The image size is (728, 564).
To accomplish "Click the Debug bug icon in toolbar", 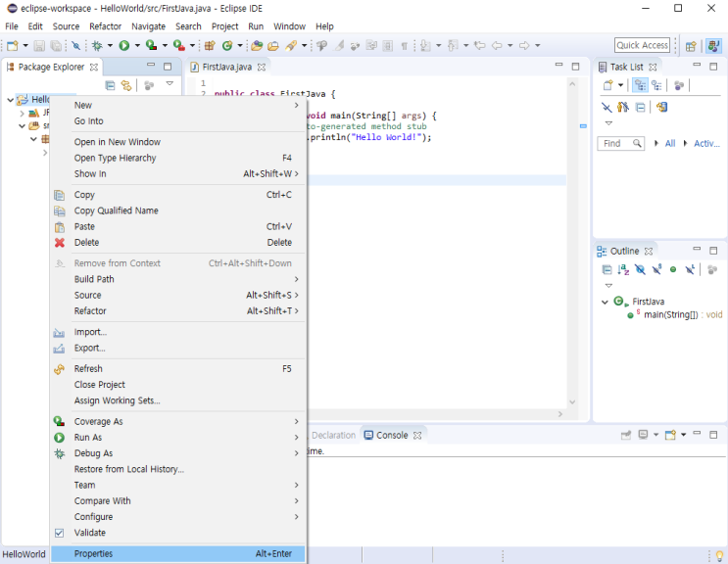I will click(x=97, y=45).
